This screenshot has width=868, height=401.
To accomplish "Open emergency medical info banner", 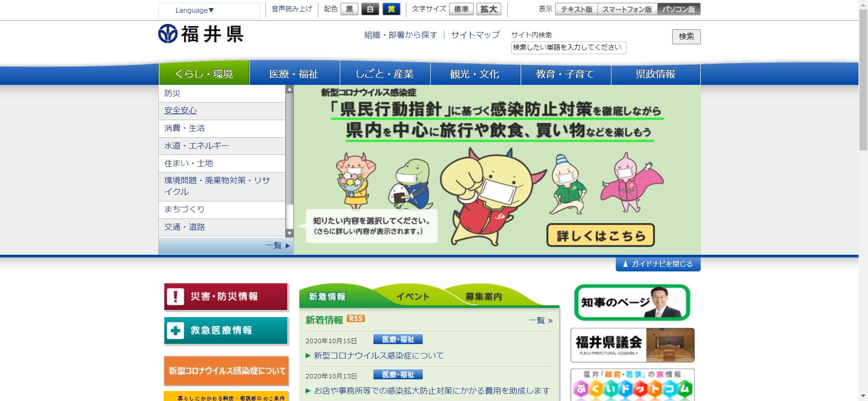I will [x=226, y=331].
